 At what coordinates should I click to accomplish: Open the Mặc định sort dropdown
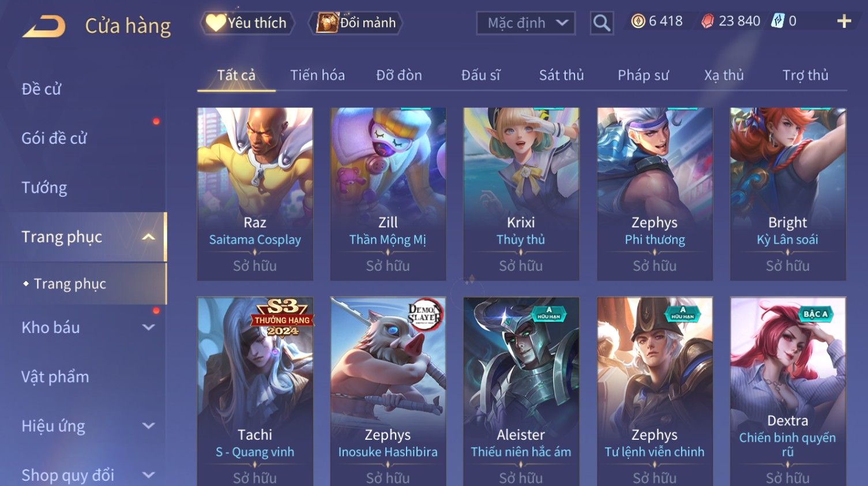(526, 23)
